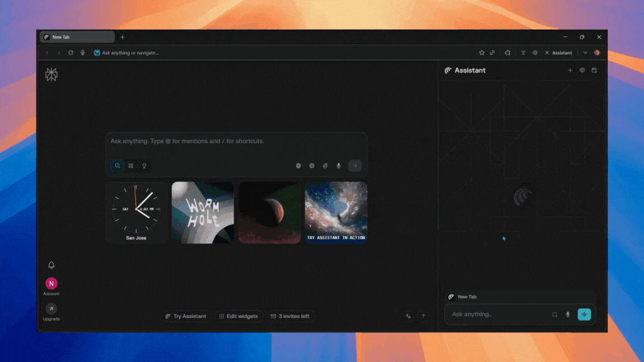Open the extensions puzzle icon

coord(508,53)
